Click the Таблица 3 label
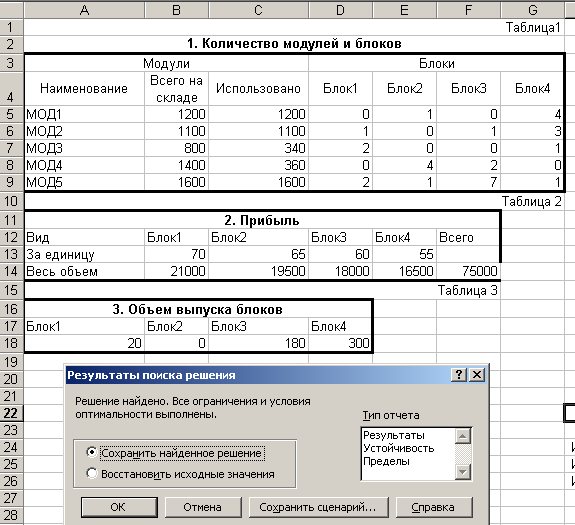The height and width of the screenshot is (525, 575). point(468,290)
